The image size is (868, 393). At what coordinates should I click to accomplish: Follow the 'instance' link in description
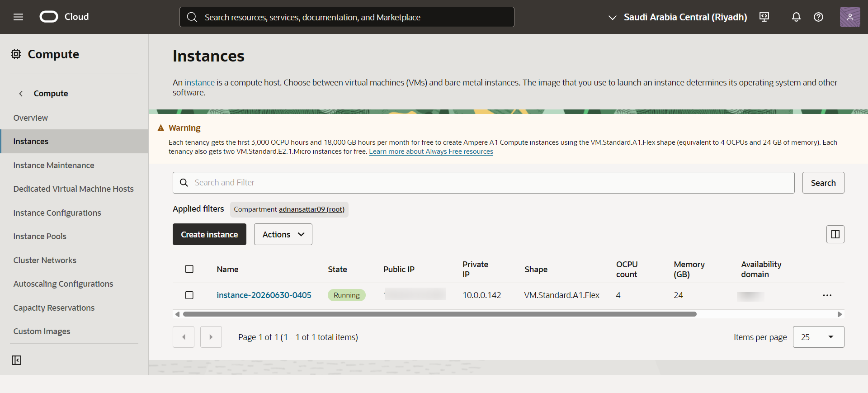pos(199,83)
